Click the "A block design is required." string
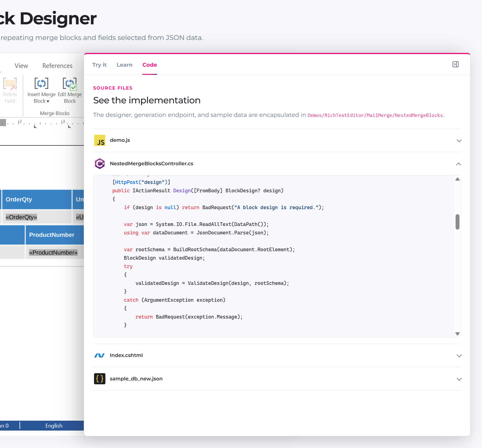Screen dimensions: 482x448 click(x=277, y=208)
